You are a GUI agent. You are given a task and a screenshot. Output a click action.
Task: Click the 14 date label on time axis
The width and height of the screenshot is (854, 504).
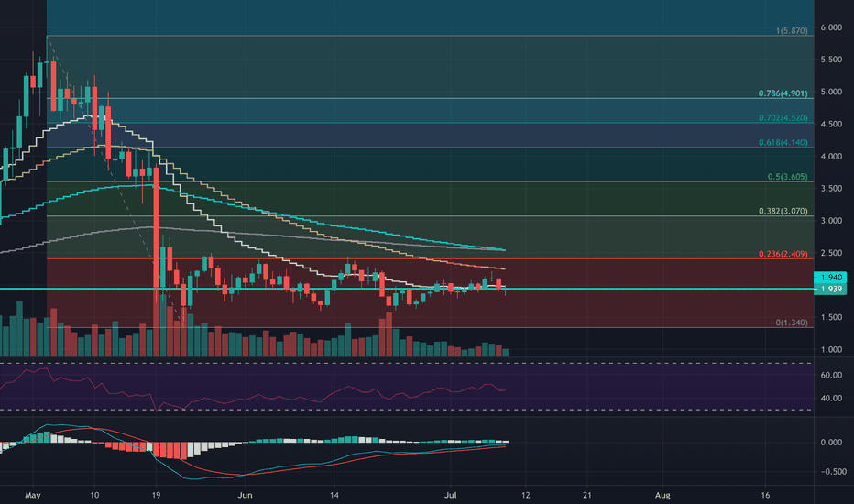point(334,495)
